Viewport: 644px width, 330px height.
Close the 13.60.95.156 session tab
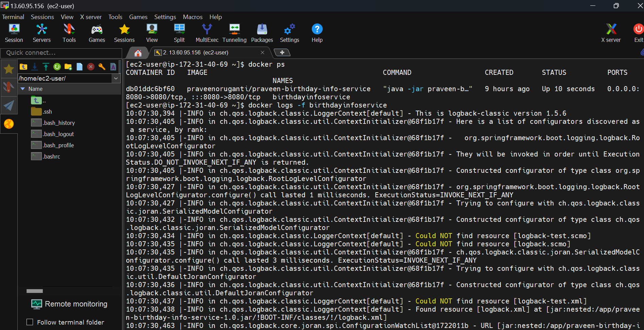pyautogui.click(x=262, y=52)
